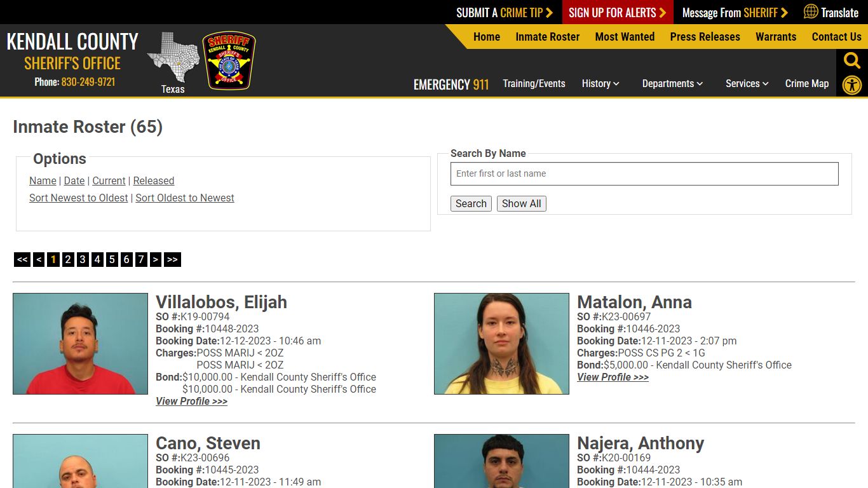Viewport: 868px width, 488px height.
Task: Click the Texas map graphic
Action: [x=173, y=58]
